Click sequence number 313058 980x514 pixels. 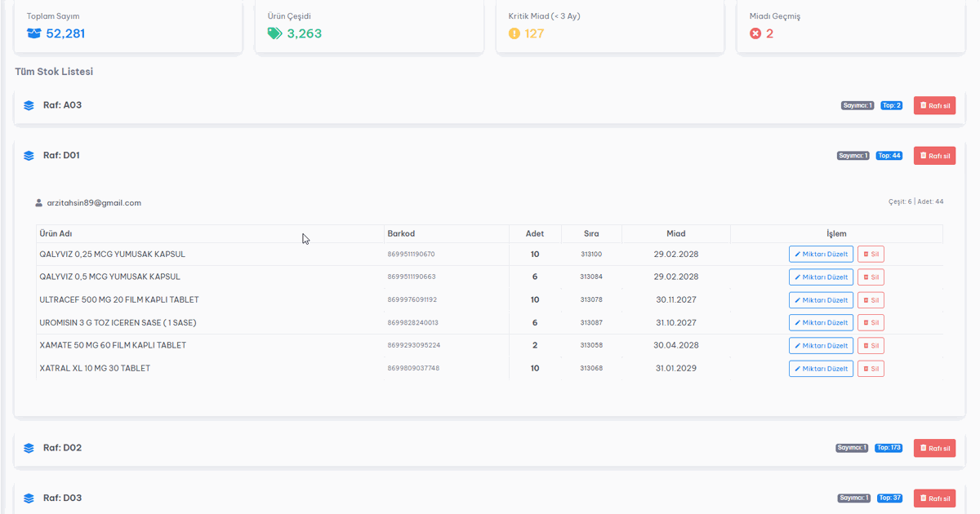coord(591,346)
